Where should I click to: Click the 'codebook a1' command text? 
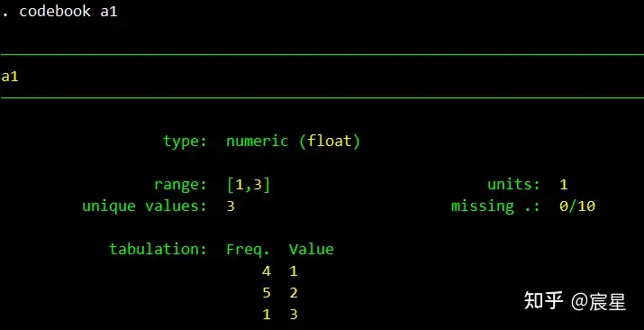(x=68, y=11)
